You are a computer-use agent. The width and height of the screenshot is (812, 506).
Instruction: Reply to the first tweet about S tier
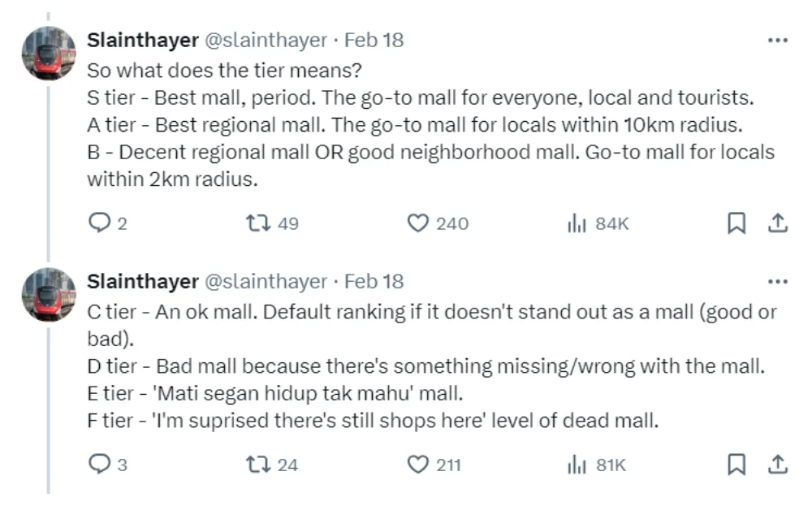tap(97, 223)
